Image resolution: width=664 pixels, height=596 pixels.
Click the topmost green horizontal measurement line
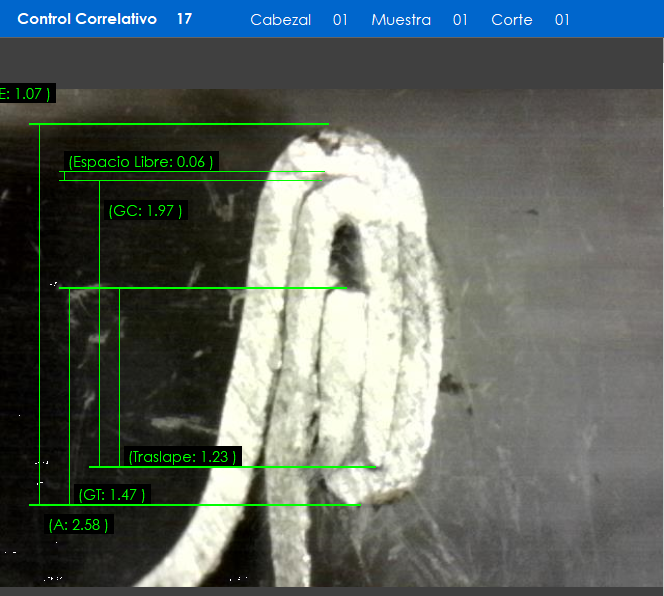180,125
